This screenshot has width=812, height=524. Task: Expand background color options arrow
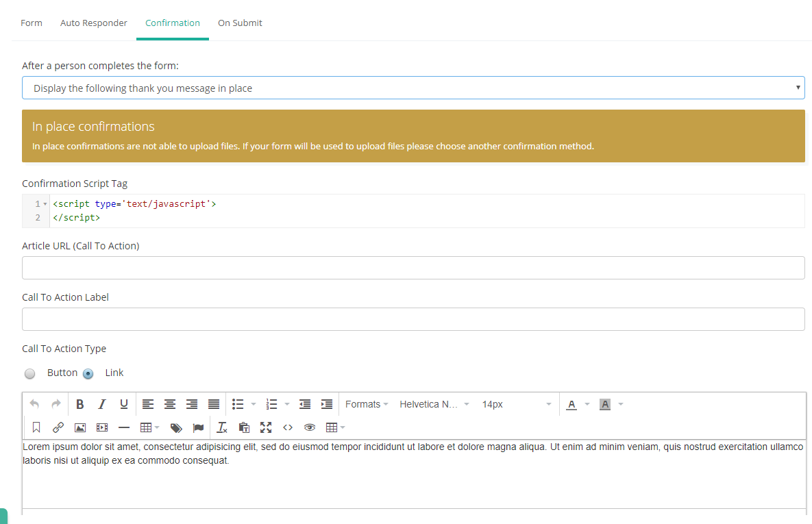(x=620, y=404)
